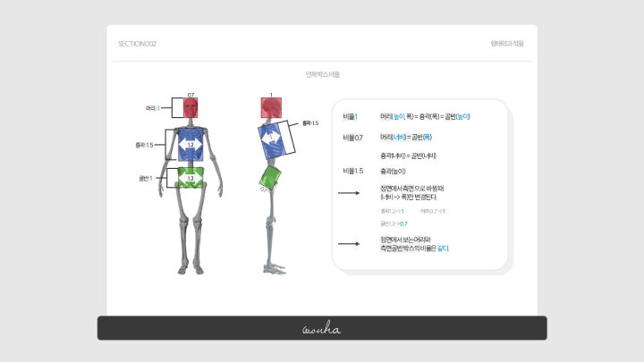Viewport: 644px width, 362px height.
Task: Select the red head box on the front skeleton
Action: [x=191, y=107]
